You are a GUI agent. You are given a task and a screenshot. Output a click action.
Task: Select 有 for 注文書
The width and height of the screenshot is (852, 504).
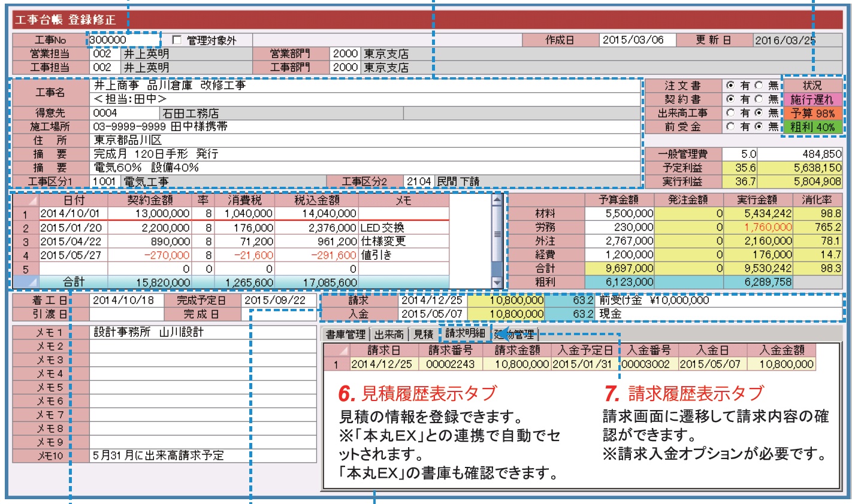coord(730,86)
